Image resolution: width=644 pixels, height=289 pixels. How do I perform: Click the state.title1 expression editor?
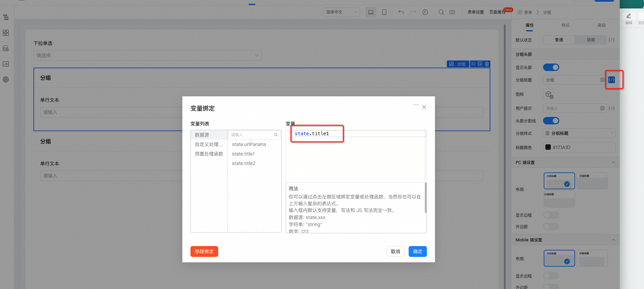pyautogui.click(x=356, y=156)
